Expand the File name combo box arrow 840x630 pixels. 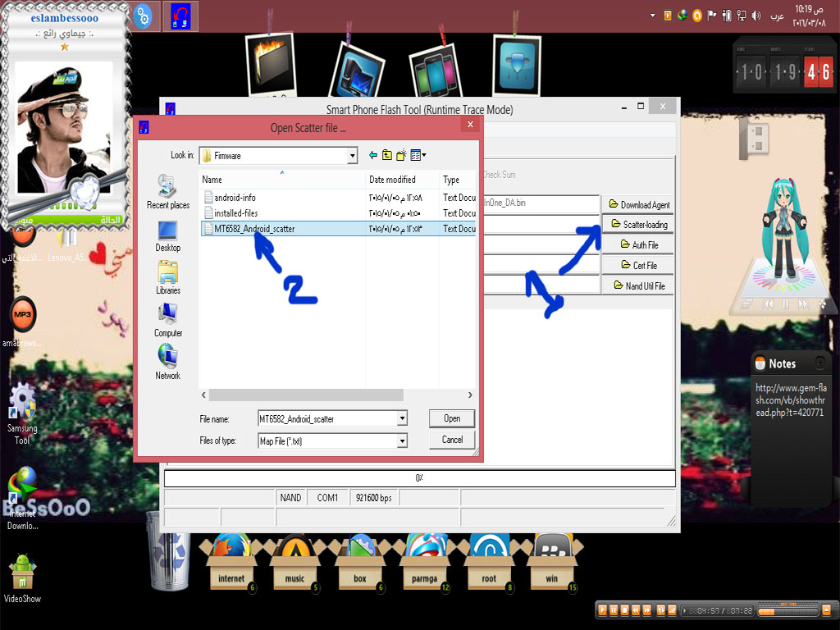tap(402, 418)
